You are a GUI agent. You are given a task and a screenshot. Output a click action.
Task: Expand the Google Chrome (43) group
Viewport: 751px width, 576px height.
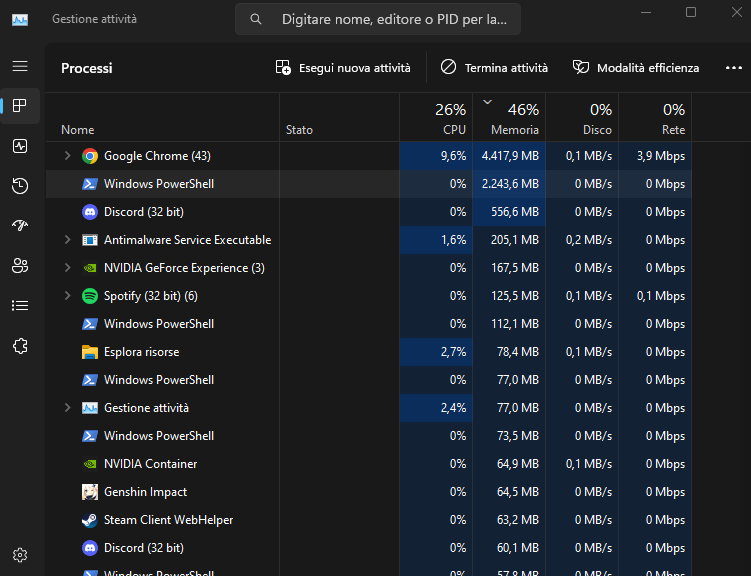(68, 156)
